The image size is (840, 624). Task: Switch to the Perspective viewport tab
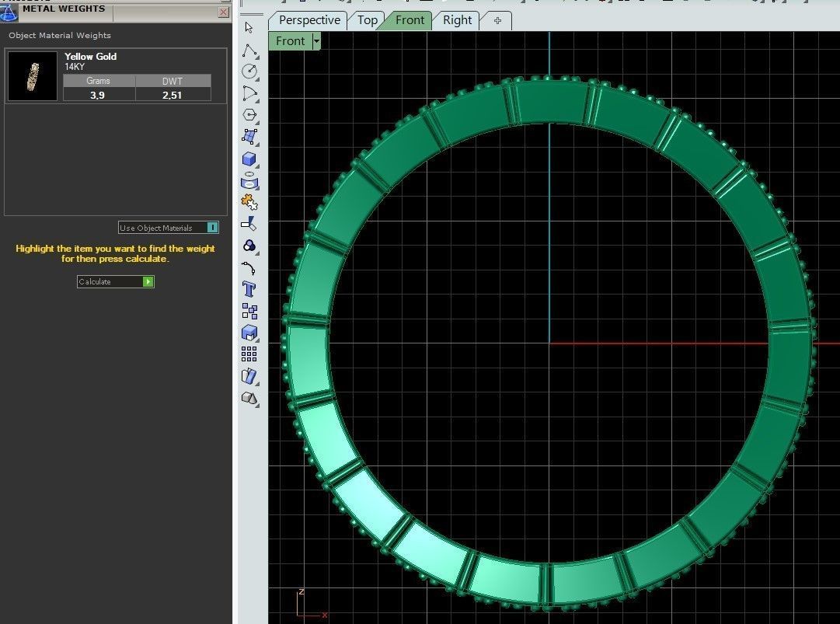[309, 20]
